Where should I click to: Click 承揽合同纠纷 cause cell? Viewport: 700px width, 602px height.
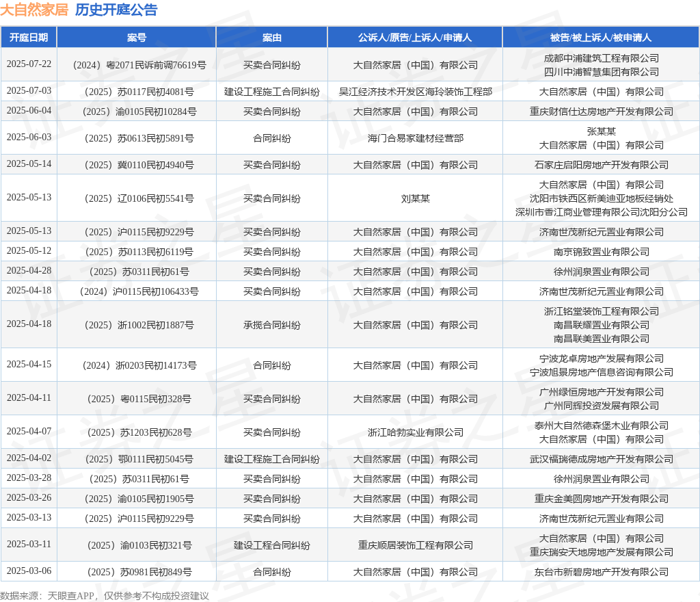click(272, 325)
